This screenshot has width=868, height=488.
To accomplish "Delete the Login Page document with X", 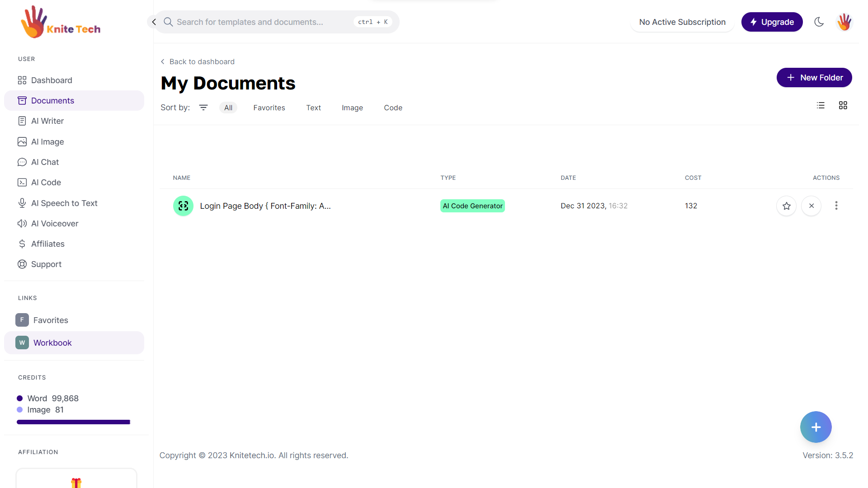I will pos(811,206).
